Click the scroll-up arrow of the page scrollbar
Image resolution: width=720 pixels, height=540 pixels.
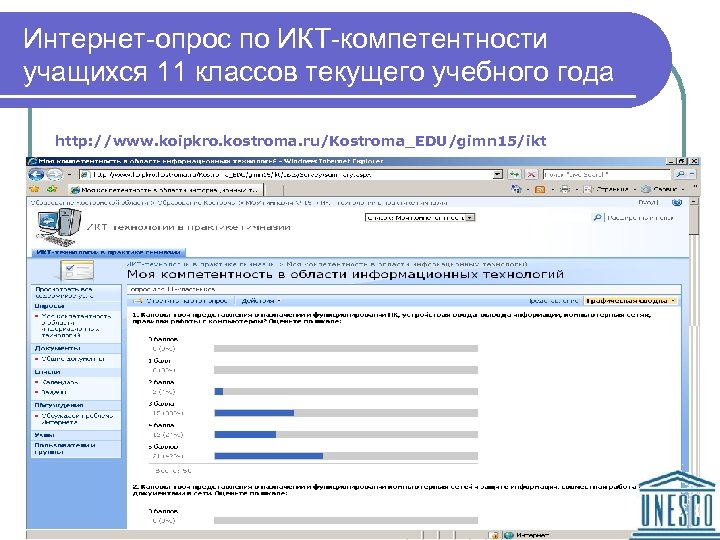pos(694,202)
